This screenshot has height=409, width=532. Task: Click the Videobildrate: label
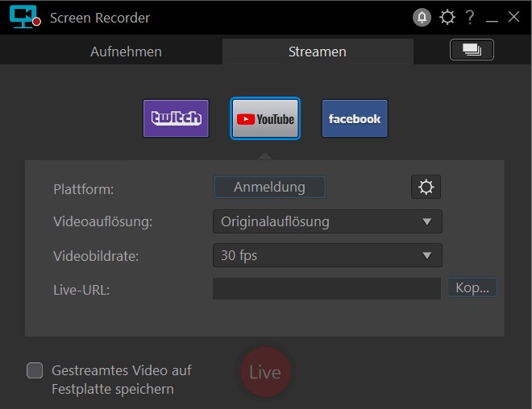96,256
